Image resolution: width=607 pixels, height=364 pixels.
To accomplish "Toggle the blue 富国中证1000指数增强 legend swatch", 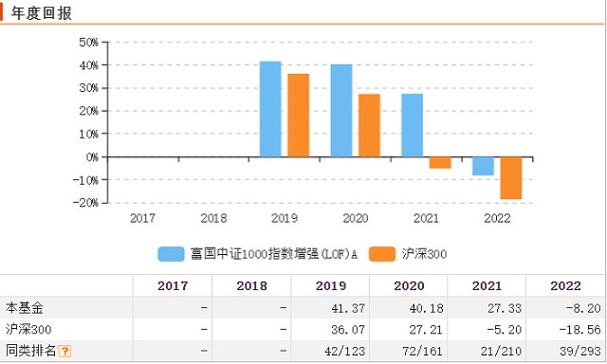I will 171,254.
